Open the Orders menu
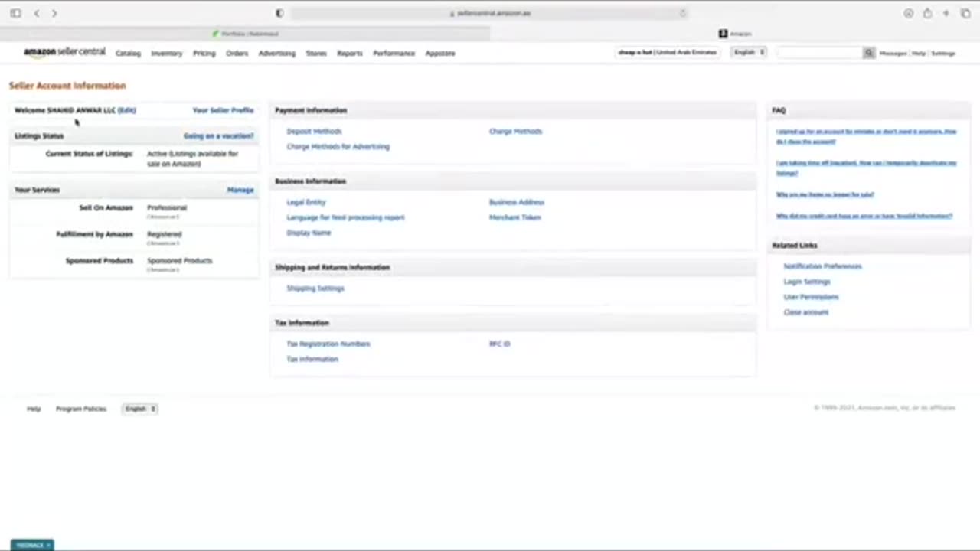 point(237,54)
